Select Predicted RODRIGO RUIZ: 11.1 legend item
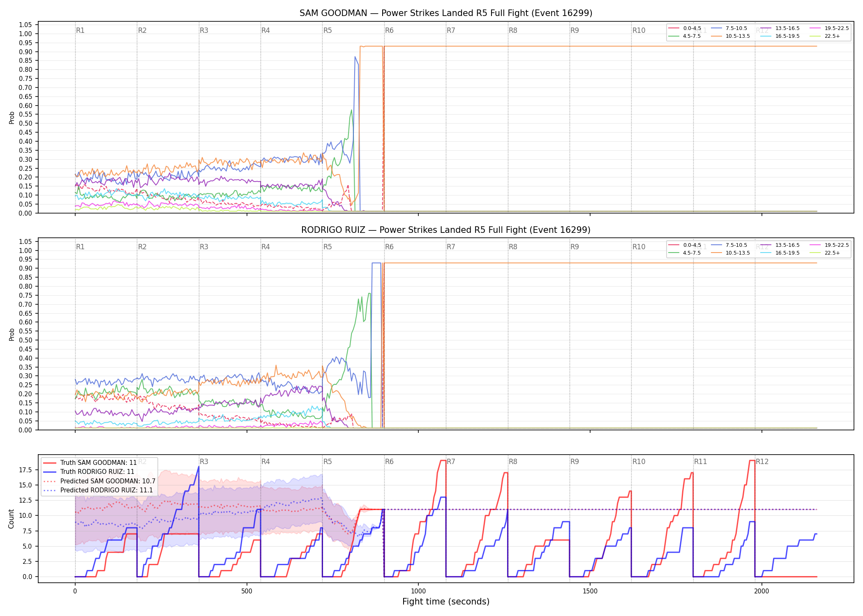 [x=98, y=490]
